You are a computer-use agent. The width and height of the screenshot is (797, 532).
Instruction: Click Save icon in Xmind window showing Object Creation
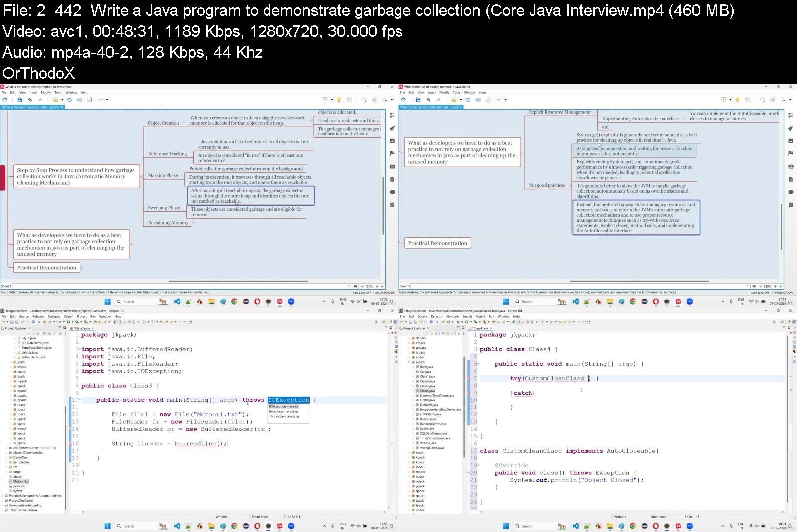tap(20, 100)
